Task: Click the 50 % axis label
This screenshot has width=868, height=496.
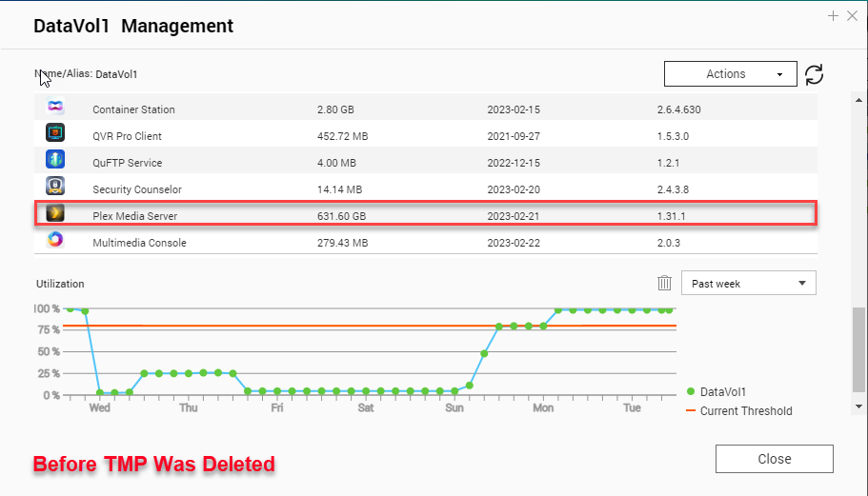Action: (x=49, y=351)
